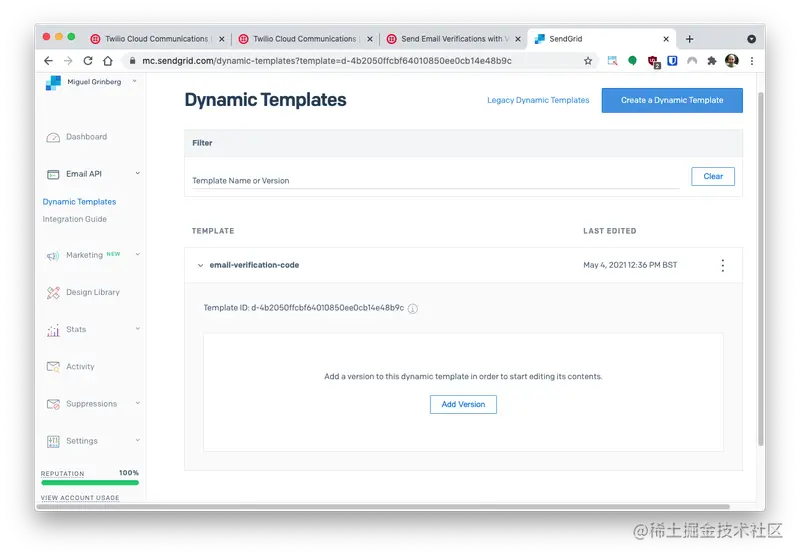This screenshot has width=800, height=557.
Task: Click Create a Dynamic Template button
Action: pyautogui.click(x=672, y=100)
